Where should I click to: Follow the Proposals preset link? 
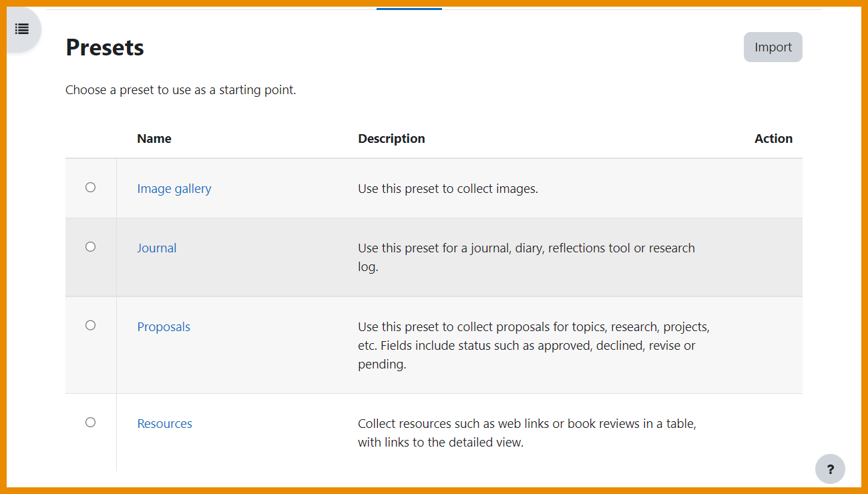pos(164,327)
